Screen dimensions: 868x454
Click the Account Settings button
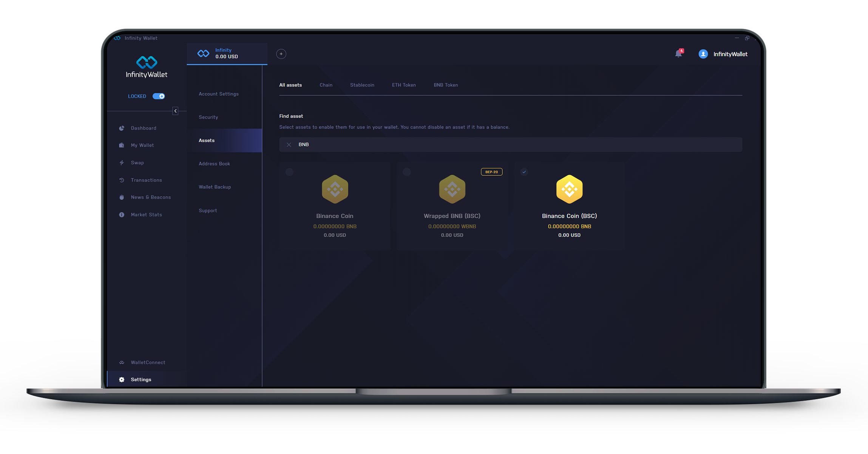[x=219, y=94]
